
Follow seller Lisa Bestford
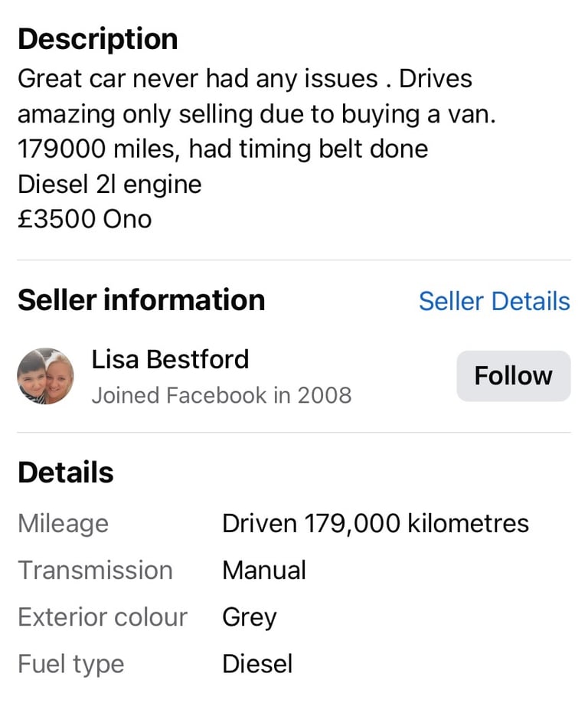514,376
